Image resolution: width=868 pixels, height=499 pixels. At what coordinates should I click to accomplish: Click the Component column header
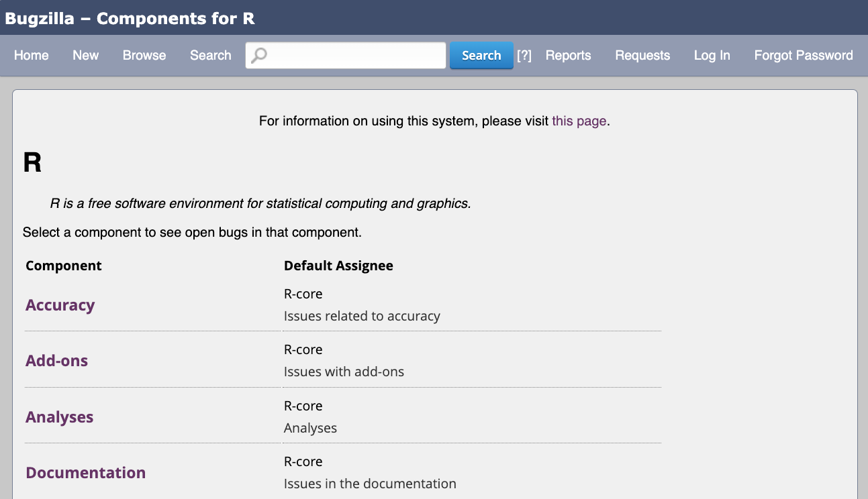pos(64,266)
